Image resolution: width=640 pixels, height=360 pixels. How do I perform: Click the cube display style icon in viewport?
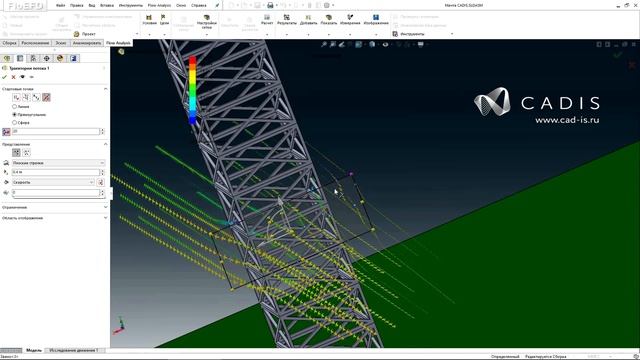(372, 44)
